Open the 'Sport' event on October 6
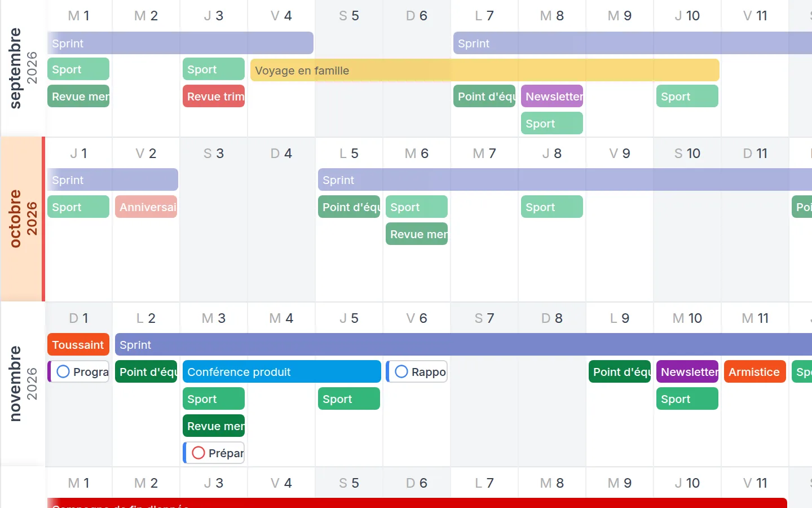This screenshot has height=508, width=812. (417, 207)
